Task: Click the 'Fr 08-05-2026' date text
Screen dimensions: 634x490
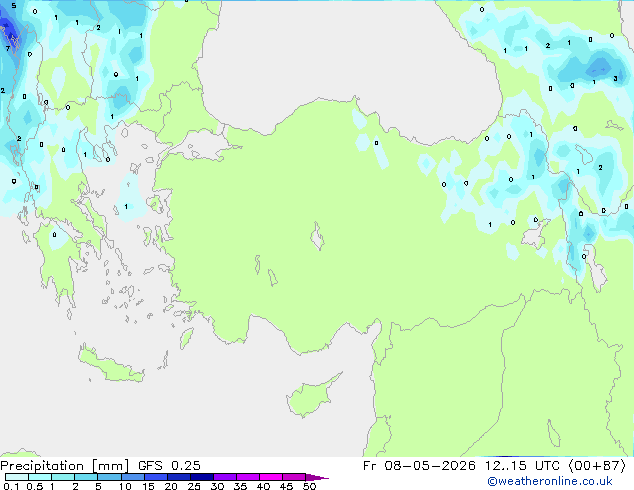Action: tap(419, 466)
